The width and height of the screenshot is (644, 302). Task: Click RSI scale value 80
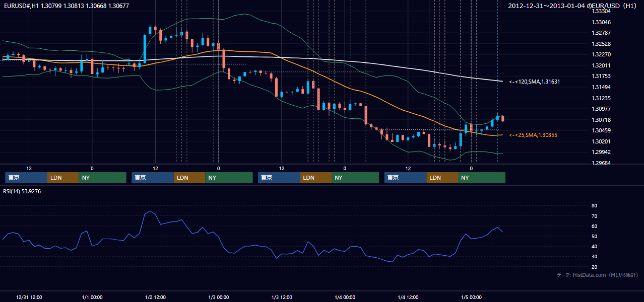coord(595,206)
